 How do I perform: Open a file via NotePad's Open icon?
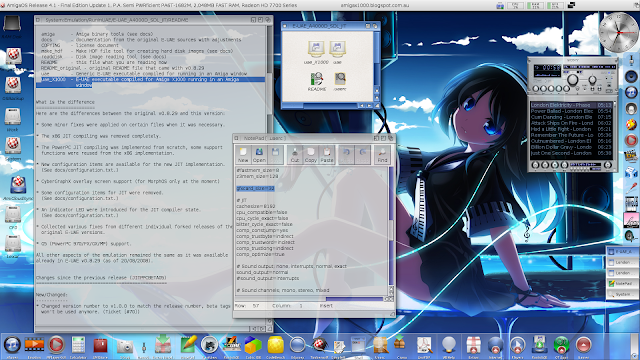click(x=259, y=155)
